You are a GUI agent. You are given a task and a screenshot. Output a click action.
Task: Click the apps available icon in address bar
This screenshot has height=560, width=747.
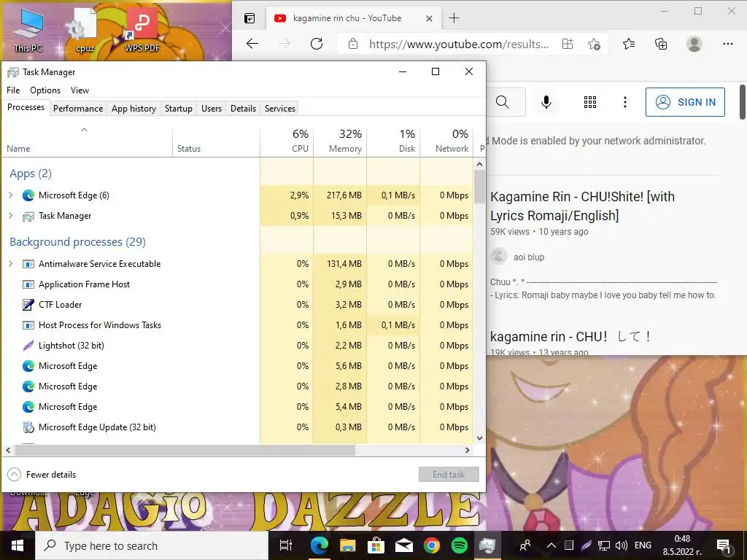coord(568,44)
